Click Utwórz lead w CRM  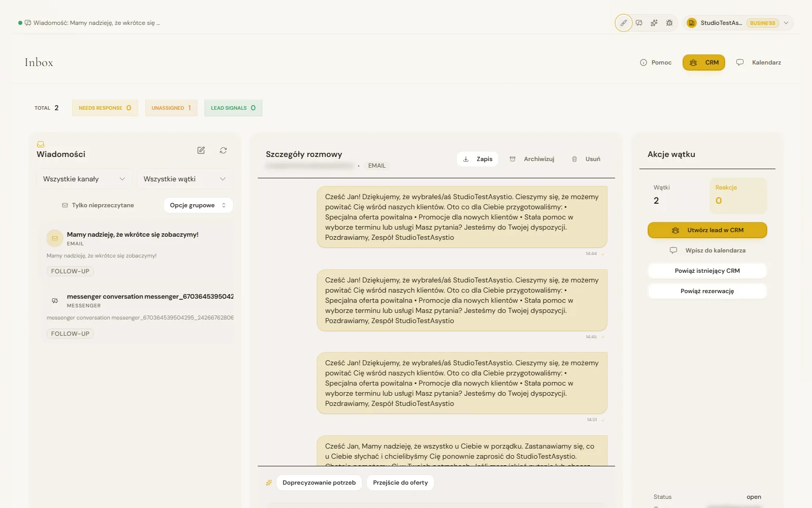pos(707,230)
